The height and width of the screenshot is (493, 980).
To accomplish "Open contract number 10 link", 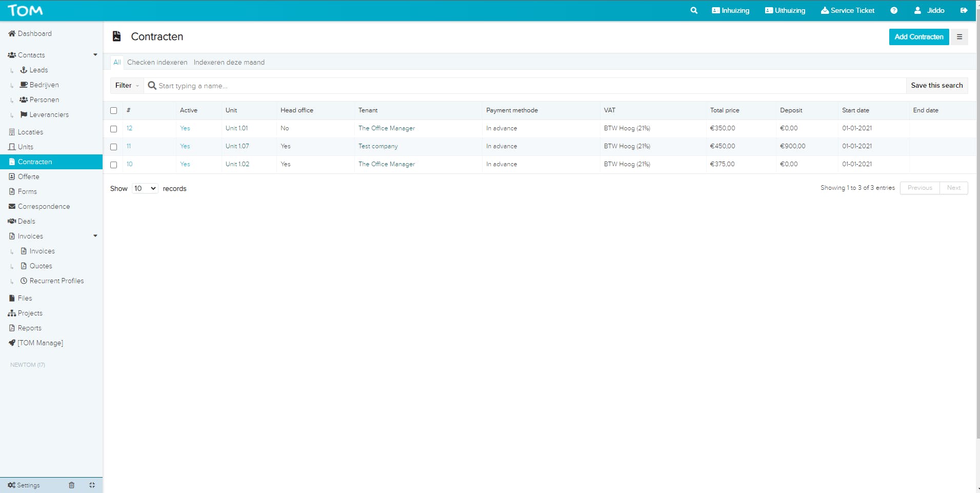I will pyautogui.click(x=129, y=164).
